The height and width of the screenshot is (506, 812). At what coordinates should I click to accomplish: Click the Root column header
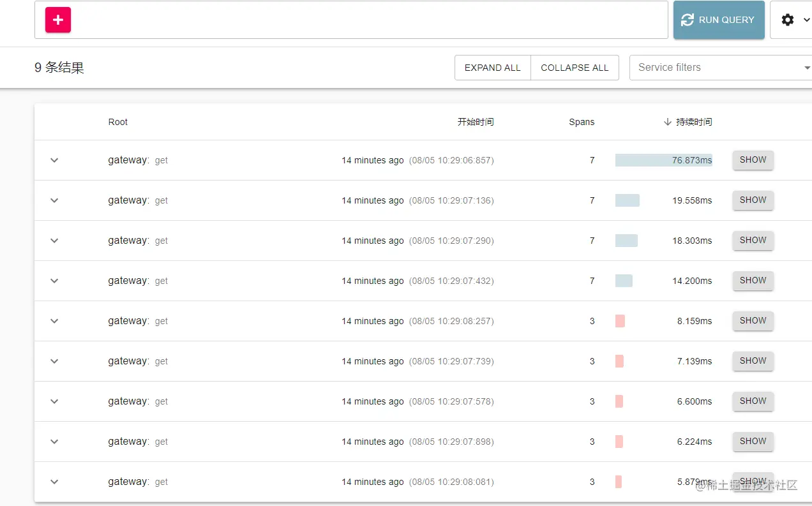click(118, 122)
